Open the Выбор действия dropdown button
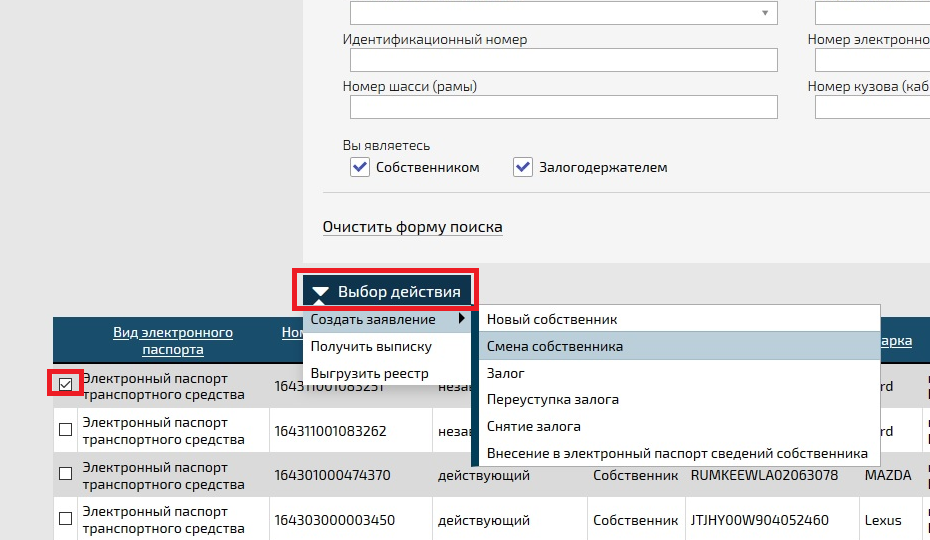 (386, 291)
